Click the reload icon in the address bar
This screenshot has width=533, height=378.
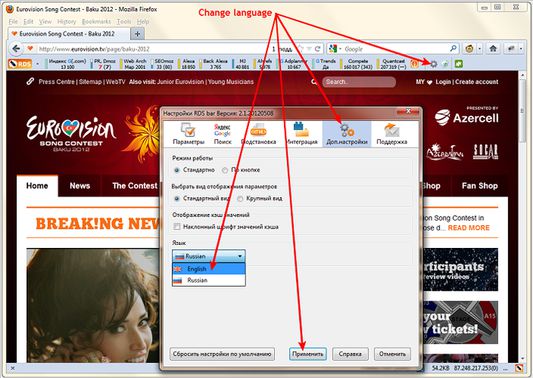[318, 49]
